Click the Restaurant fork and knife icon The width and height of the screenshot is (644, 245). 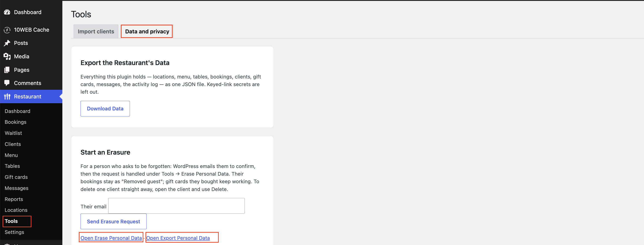tap(7, 97)
